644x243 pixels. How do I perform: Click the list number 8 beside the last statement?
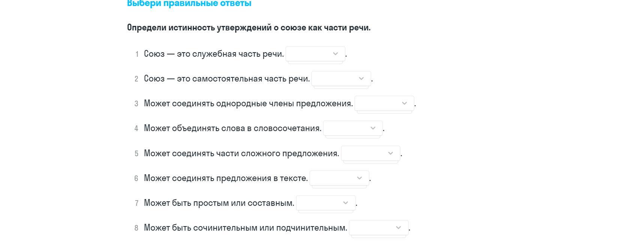pos(136,228)
